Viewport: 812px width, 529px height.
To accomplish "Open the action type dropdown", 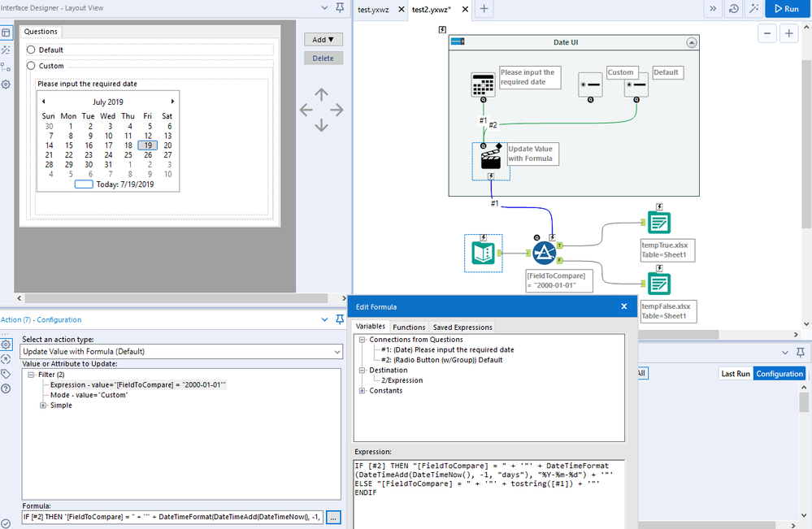I will [337, 351].
